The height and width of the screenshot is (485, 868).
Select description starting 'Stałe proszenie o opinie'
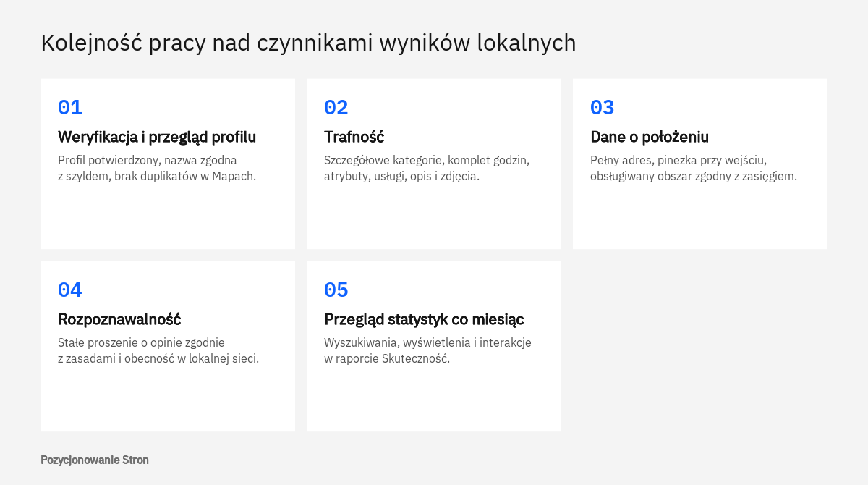[x=158, y=350]
